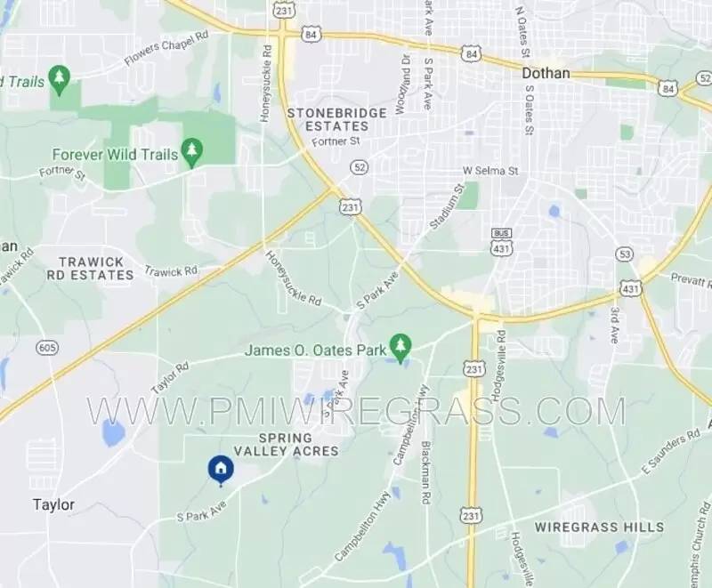Click the Route 605 shield icon
The image size is (712, 588).
tap(47, 348)
